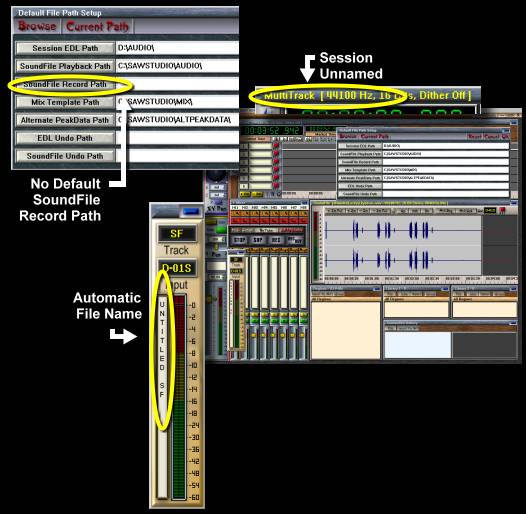Click the SoundFile Playback Path text field

177,66
